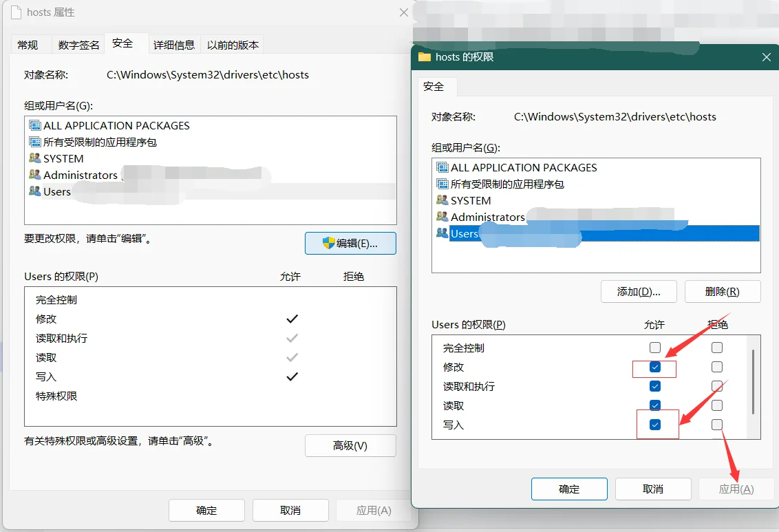This screenshot has height=532, width=779.
Task: Select ALL APPLICATION PACKAGES in permissions dialog list
Action: [x=523, y=167]
